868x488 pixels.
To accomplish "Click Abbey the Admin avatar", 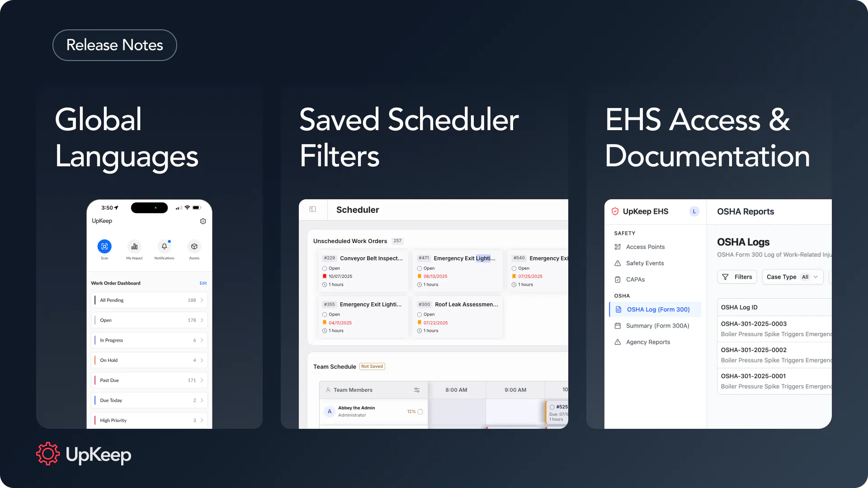I will [x=330, y=412].
